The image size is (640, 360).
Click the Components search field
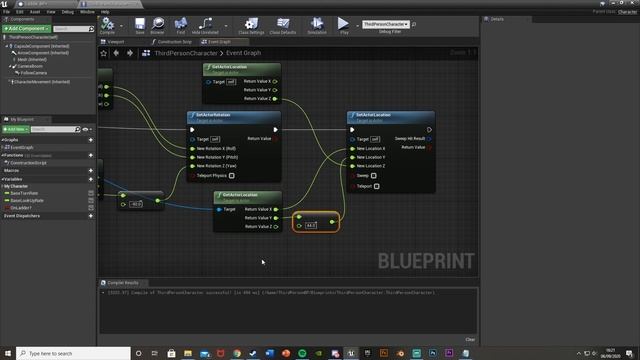[x=71, y=29]
